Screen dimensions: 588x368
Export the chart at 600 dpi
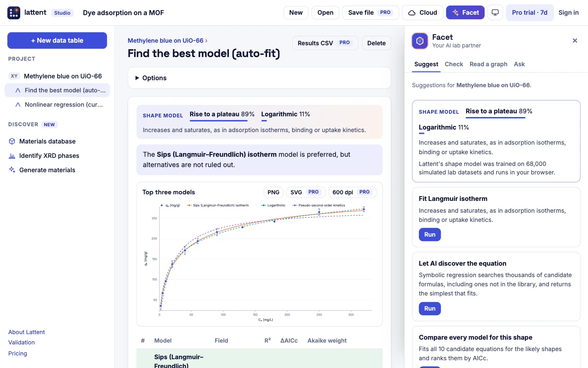pyautogui.click(x=352, y=192)
